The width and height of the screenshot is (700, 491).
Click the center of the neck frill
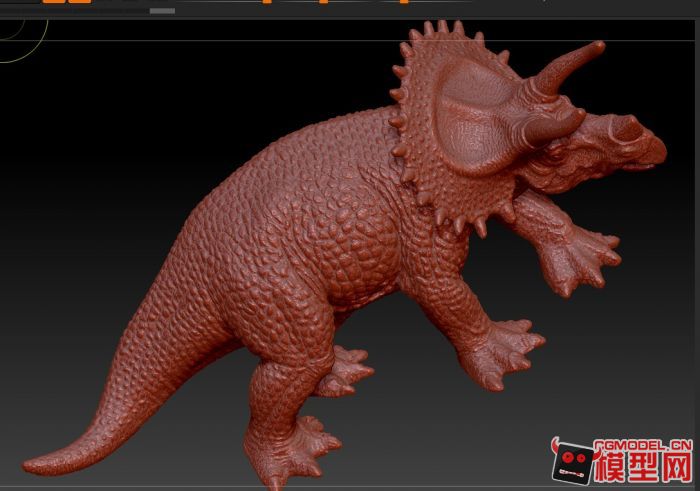[x=468, y=118]
